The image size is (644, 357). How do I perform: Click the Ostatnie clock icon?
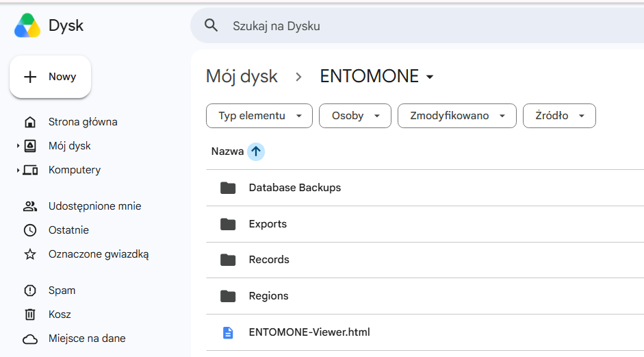(30, 230)
